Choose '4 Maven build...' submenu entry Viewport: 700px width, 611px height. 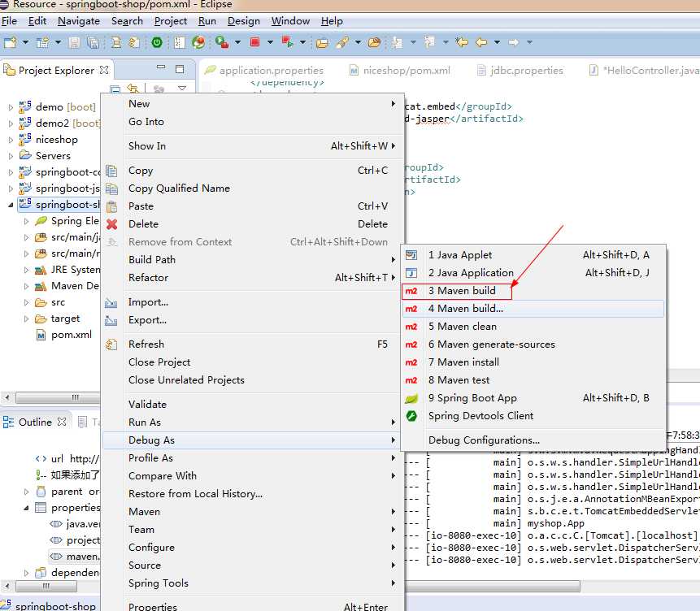[x=533, y=309]
